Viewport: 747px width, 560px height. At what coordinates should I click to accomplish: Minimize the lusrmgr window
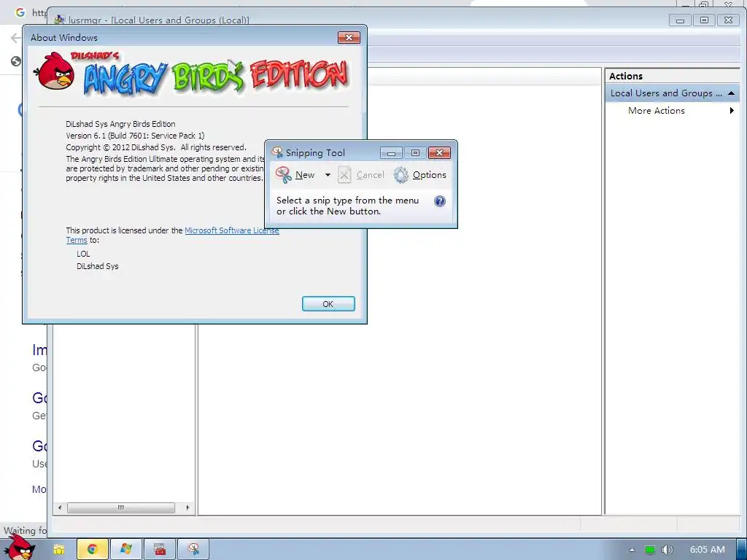click(x=681, y=20)
